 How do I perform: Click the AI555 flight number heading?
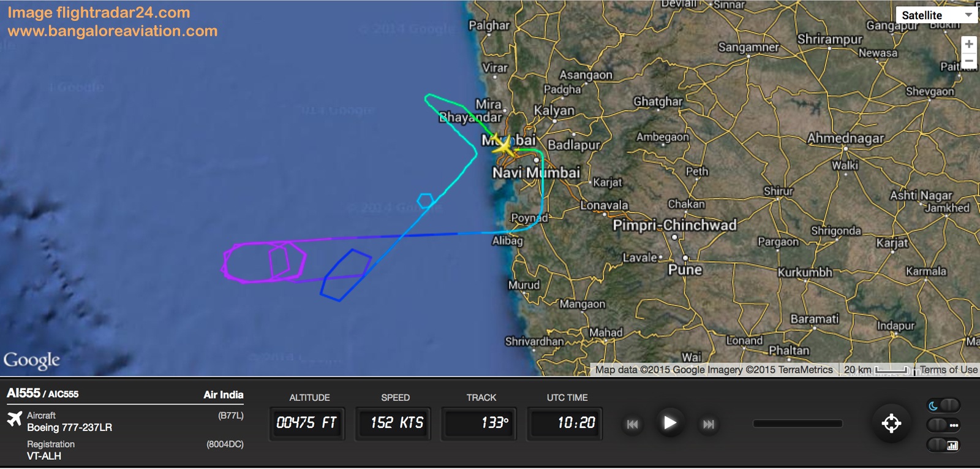(23, 393)
